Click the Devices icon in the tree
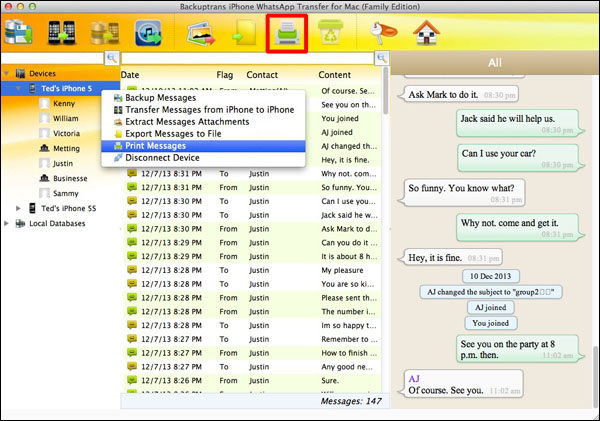Screen dimensions: 600x421 coord(20,73)
